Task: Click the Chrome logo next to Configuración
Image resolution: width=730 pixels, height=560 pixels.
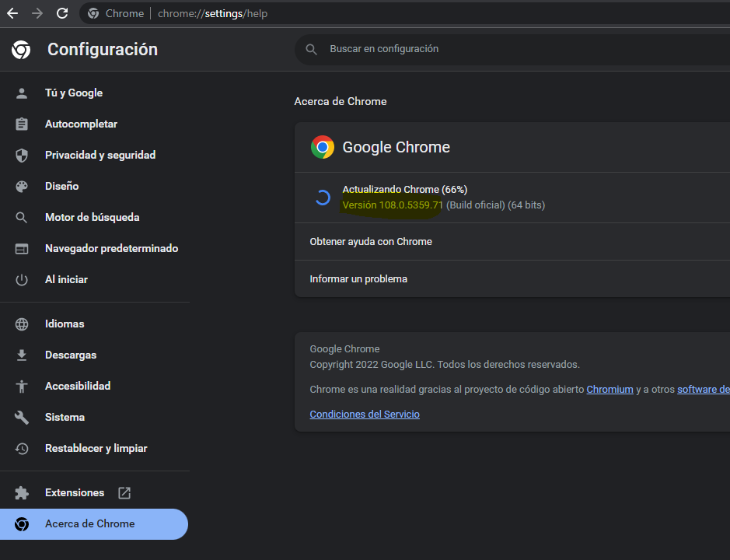Action: 20,50
